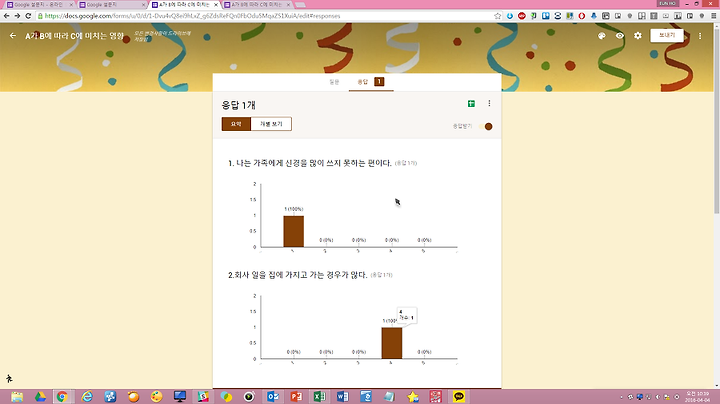Viewport: 720px width, 404px height.
Task: Switch to the 질문 questions tab
Action: [x=334, y=82]
